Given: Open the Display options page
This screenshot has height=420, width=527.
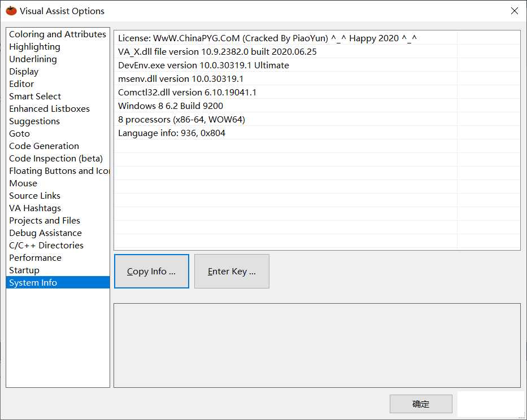Looking at the screenshot, I should tap(58, 72).
